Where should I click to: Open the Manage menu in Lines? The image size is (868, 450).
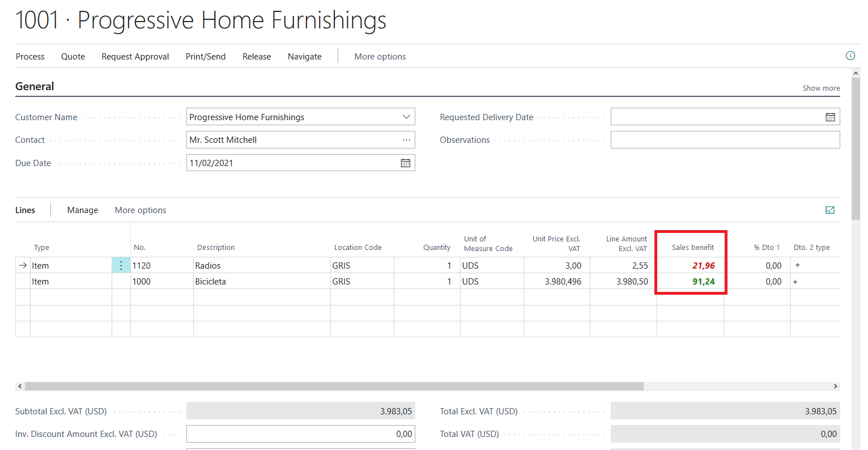[x=83, y=210]
